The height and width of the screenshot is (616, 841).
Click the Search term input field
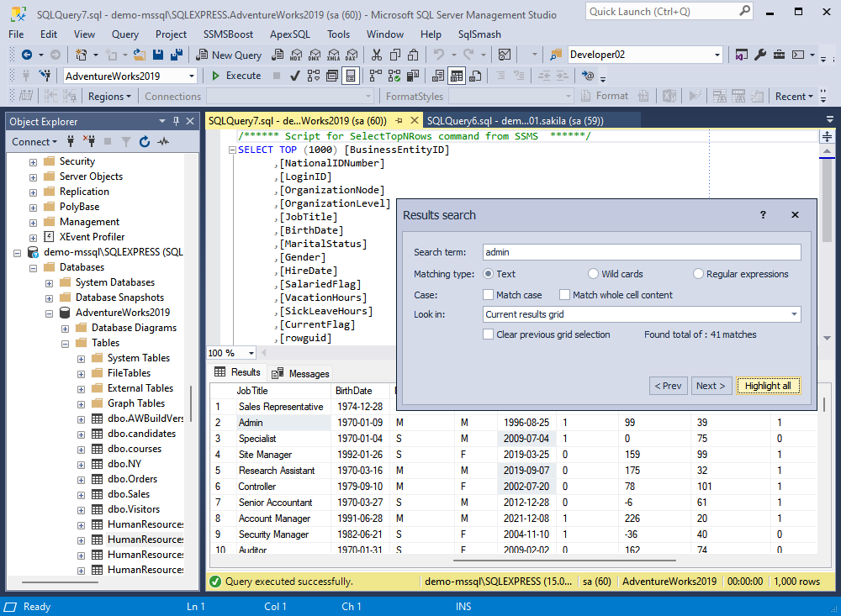click(x=642, y=252)
